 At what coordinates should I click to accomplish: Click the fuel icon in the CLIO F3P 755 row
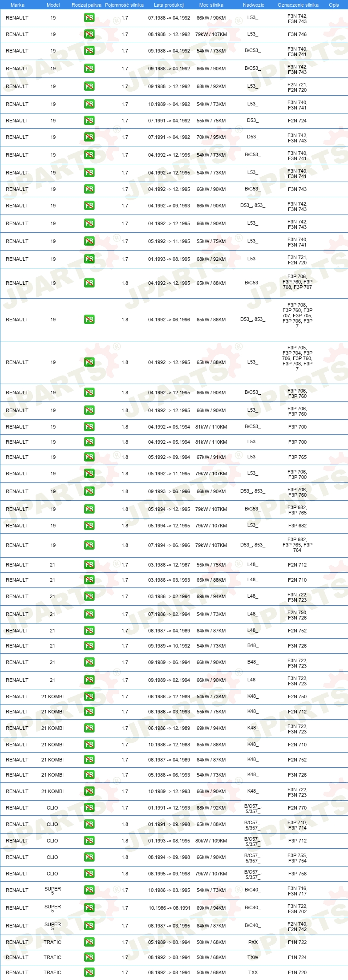tap(89, 857)
